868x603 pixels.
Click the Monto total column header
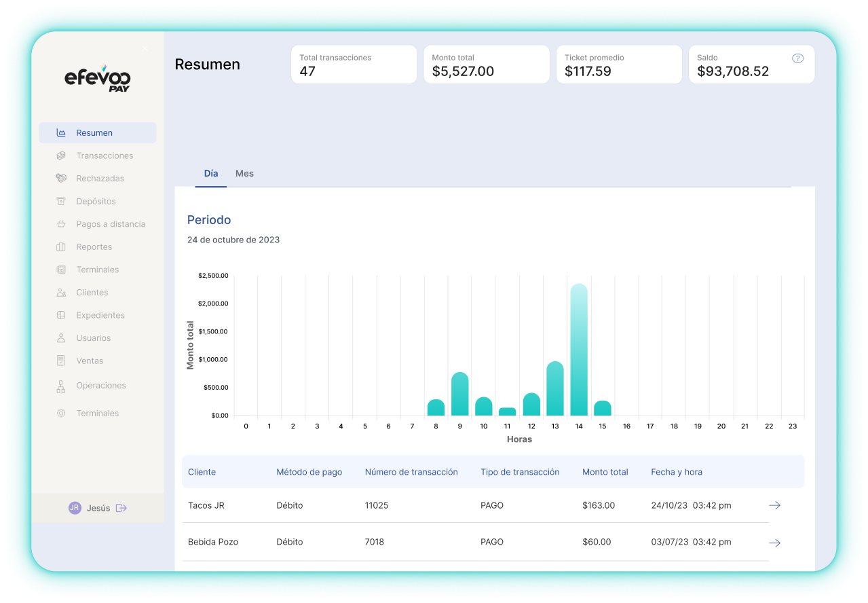pyautogui.click(x=605, y=472)
